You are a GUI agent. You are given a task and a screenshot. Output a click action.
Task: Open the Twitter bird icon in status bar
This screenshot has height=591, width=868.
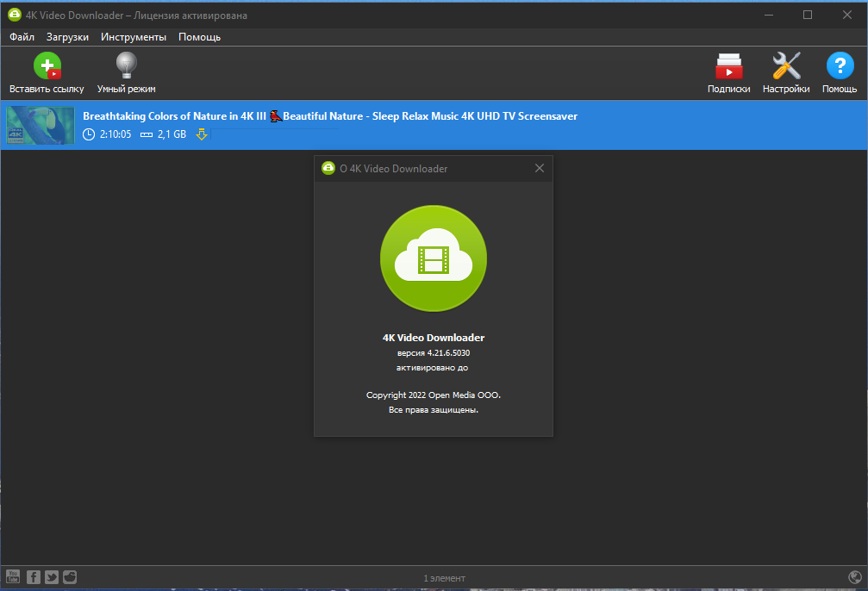[x=52, y=577]
